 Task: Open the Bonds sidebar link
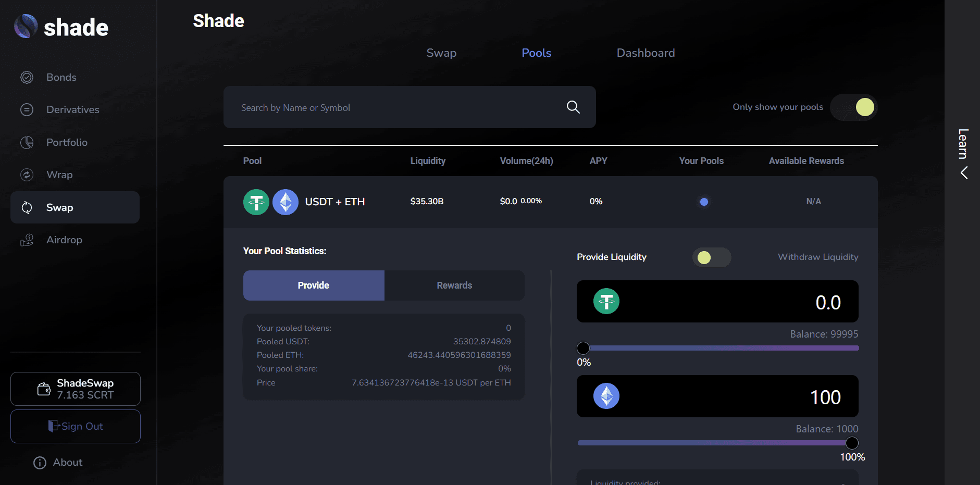pos(61,77)
